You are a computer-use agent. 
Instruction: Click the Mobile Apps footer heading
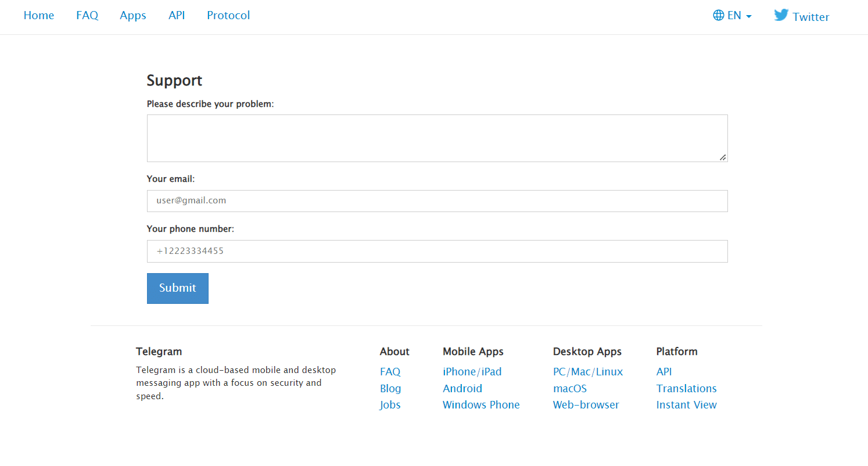pos(473,352)
